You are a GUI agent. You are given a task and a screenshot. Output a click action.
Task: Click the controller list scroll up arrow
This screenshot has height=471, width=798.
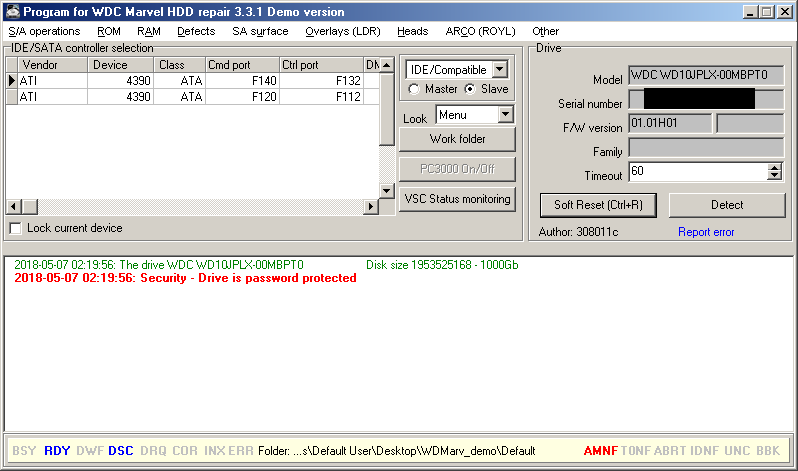(x=387, y=65)
